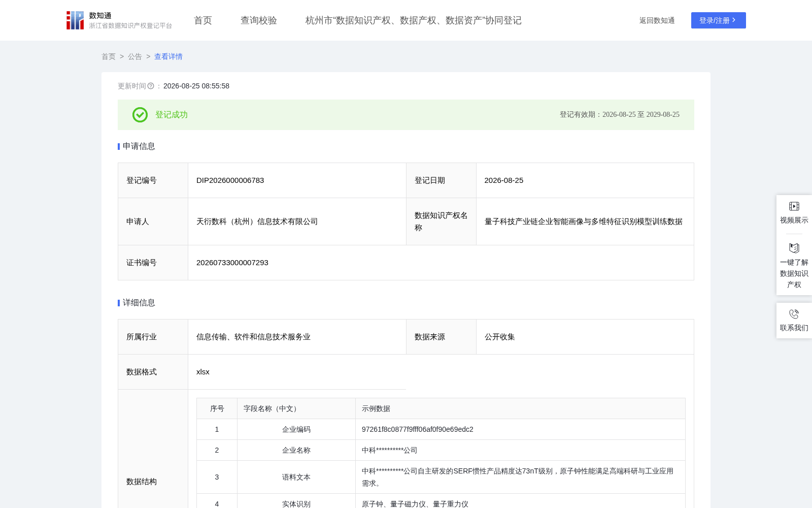Click the 数据结构 row label

tap(142, 482)
